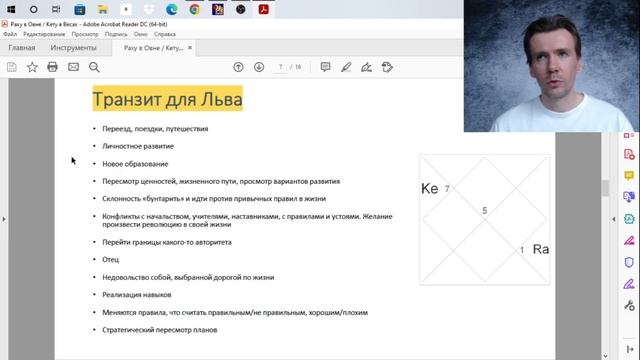Click the heading "Транзит для Льва"

click(167, 99)
